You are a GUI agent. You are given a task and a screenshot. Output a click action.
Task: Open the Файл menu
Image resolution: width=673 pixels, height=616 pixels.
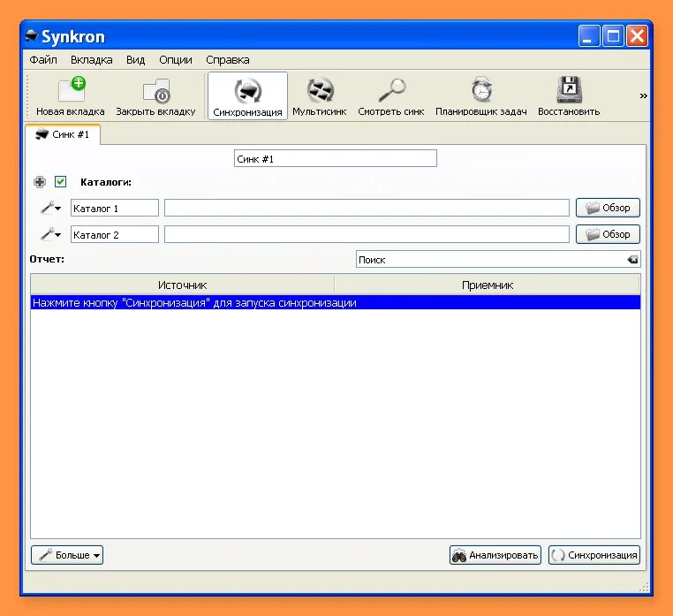(x=43, y=60)
